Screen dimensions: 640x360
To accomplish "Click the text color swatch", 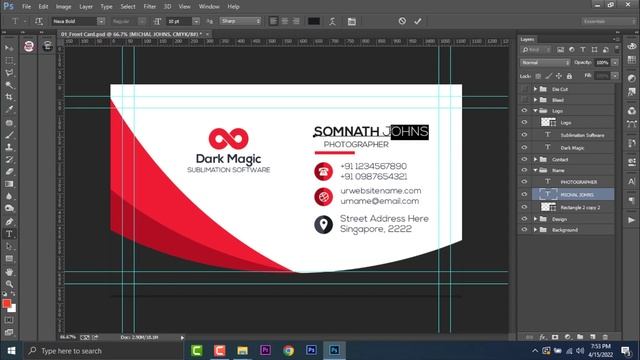I will point(313,21).
